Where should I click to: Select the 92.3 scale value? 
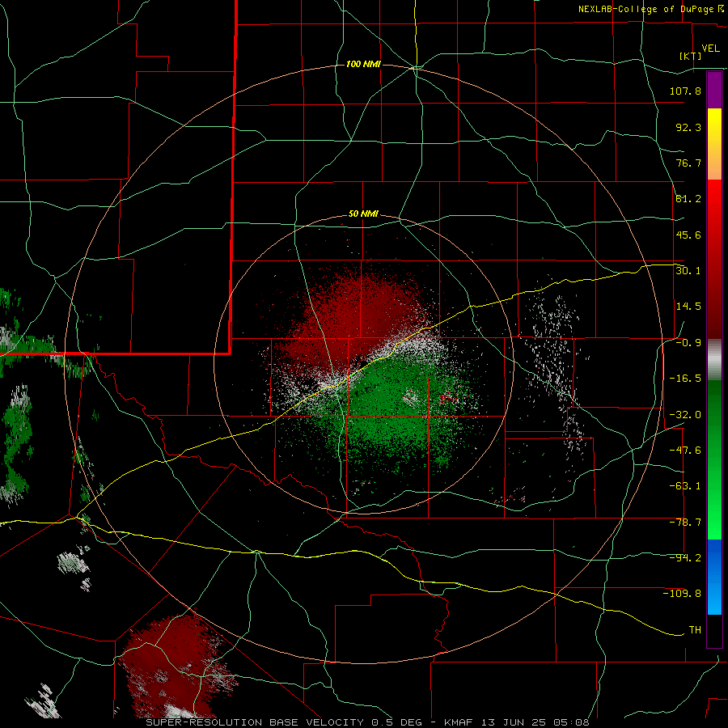pyautogui.click(x=688, y=127)
